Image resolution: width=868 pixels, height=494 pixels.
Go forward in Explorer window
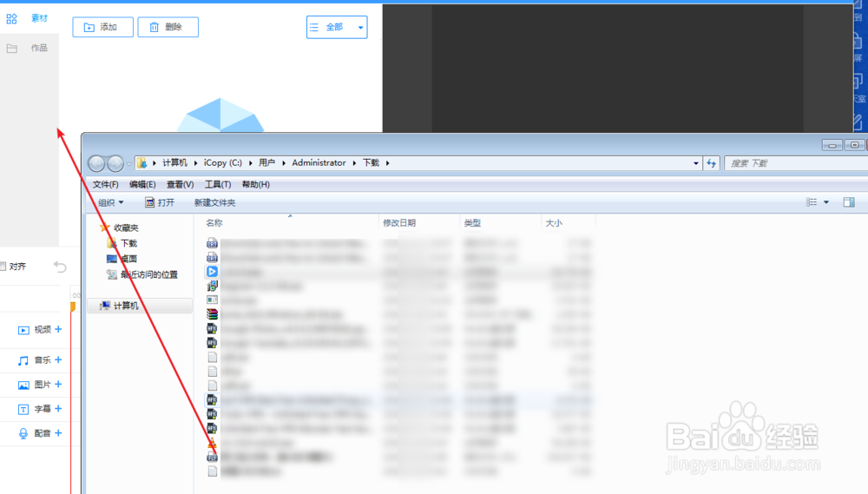(x=115, y=163)
